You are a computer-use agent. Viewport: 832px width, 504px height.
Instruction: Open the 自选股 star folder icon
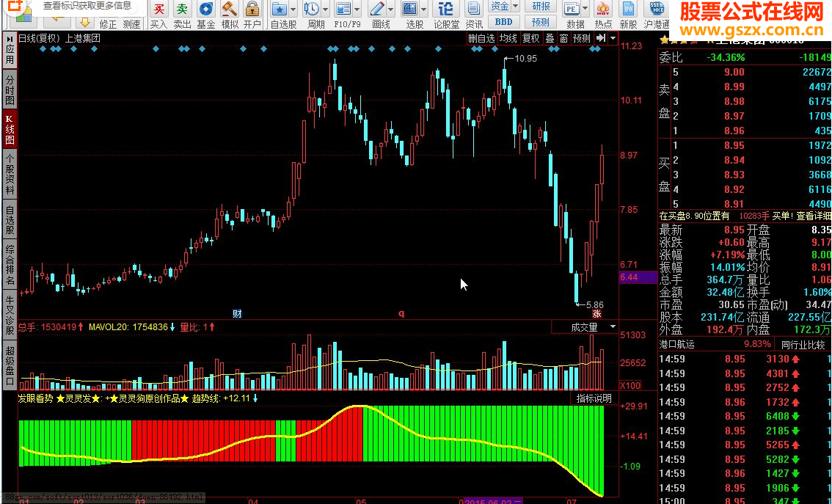[279, 10]
